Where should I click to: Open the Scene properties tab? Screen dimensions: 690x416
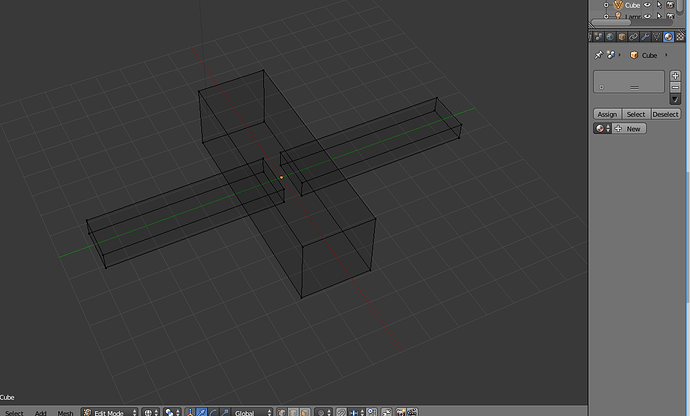pos(598,37)
